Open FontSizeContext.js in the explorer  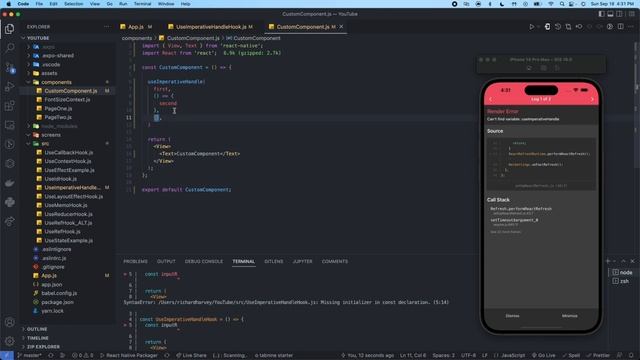[x=67, y=100]
